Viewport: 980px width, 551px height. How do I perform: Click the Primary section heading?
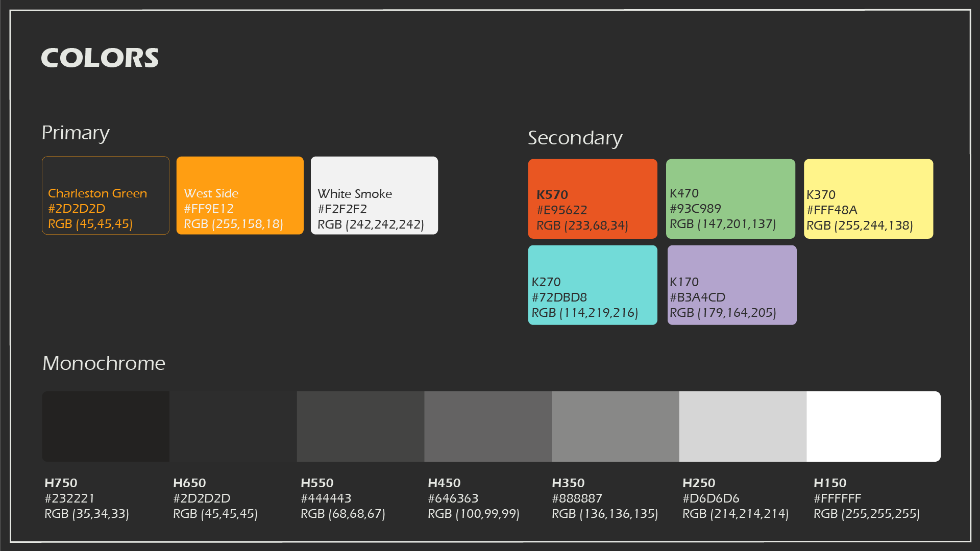coord(76,133)
